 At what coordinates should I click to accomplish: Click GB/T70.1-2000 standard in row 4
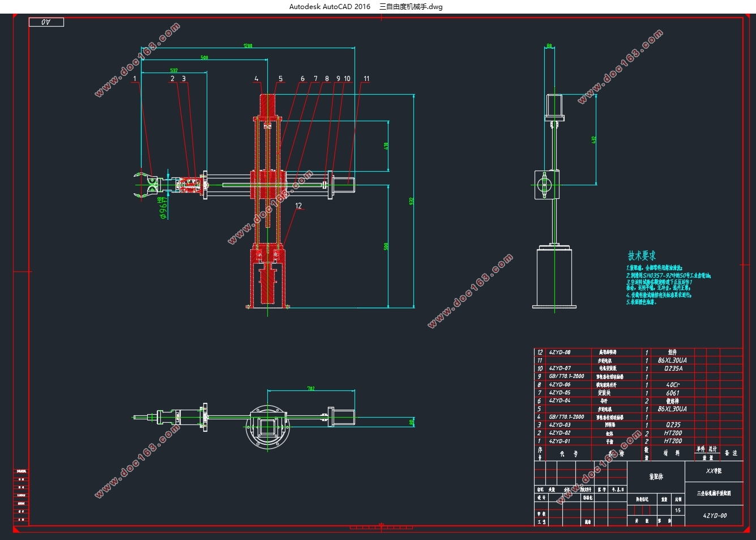(x=566, y=417)
